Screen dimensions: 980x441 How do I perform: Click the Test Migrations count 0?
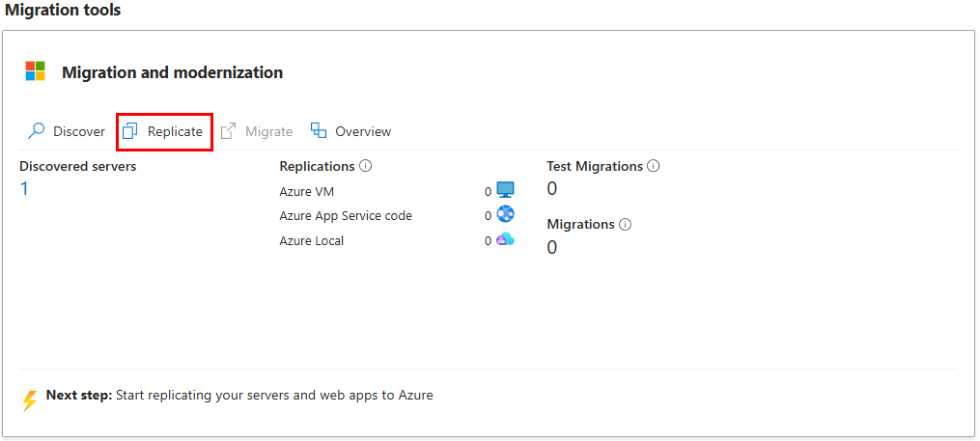552,188
